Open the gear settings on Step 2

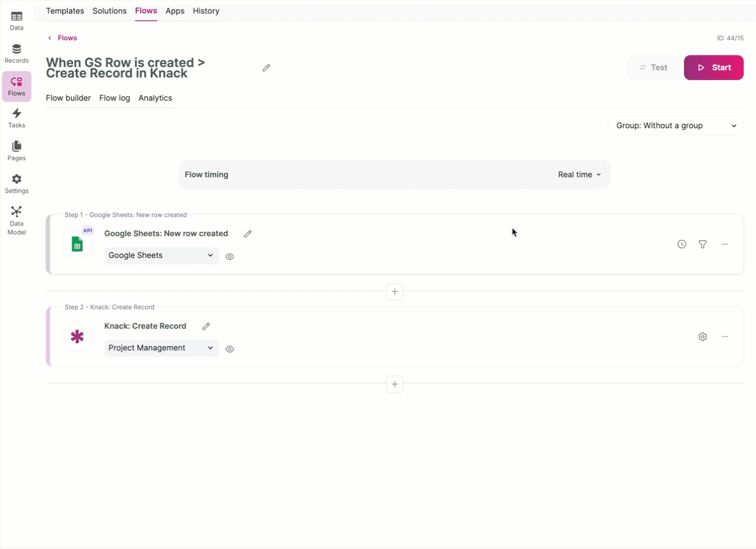coord(703,337)
